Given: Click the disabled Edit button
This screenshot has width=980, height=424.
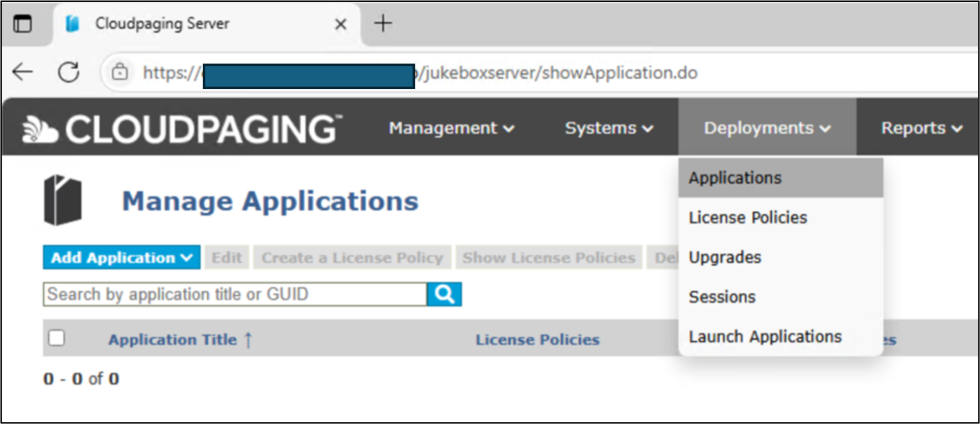Looking at the screenshot, I should coord(227,258).
